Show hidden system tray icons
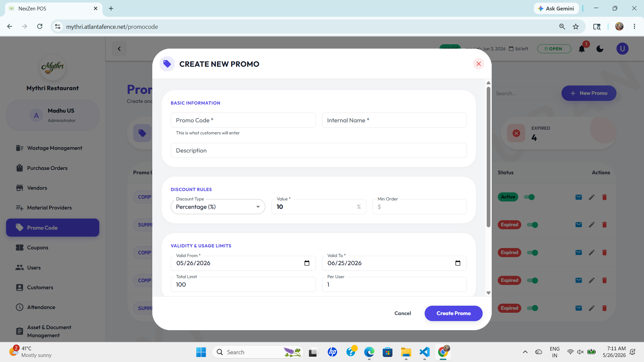Image resolution: width=644 pixels, height=362 pixels. click(525, 352)
